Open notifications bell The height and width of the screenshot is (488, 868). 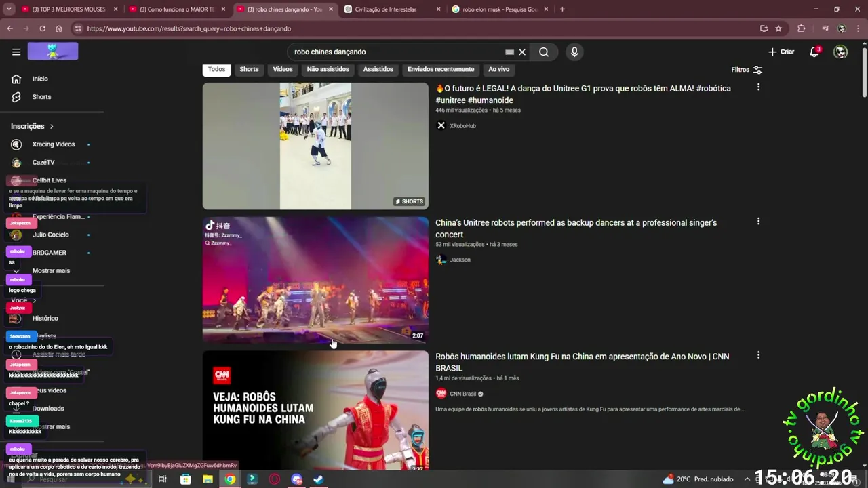click(814, 52)
